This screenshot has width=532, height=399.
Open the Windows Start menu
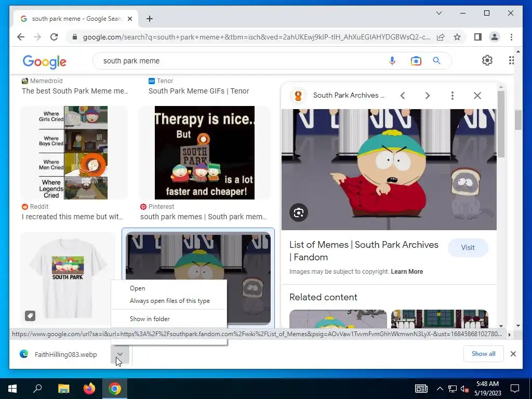point(12,389)
